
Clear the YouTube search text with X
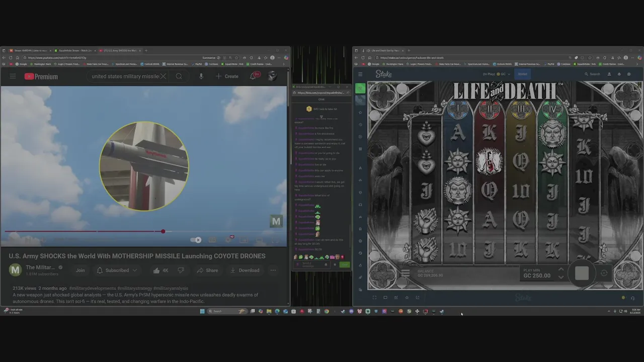(163, 76)
